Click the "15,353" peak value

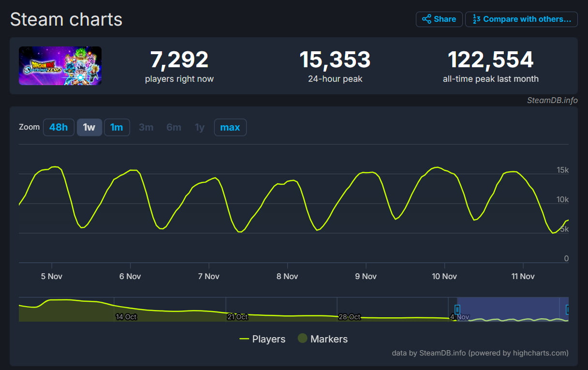point(335,59)
